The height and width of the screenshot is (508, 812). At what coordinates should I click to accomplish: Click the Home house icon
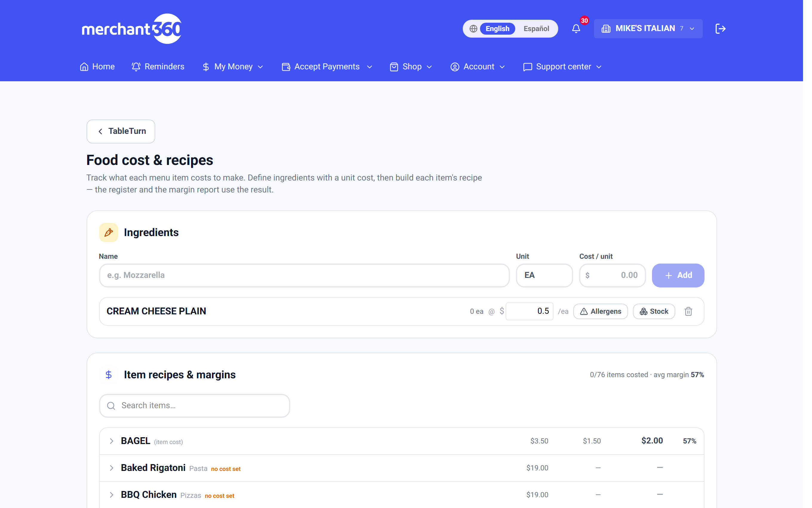84,67
